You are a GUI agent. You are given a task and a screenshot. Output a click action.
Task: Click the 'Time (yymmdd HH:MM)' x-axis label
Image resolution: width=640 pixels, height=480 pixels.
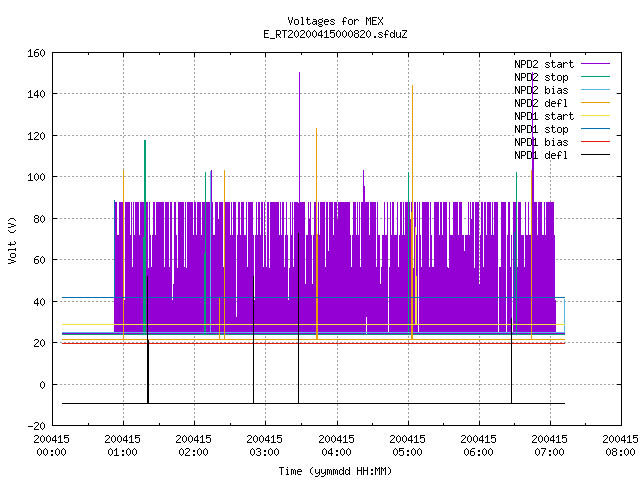335,471
